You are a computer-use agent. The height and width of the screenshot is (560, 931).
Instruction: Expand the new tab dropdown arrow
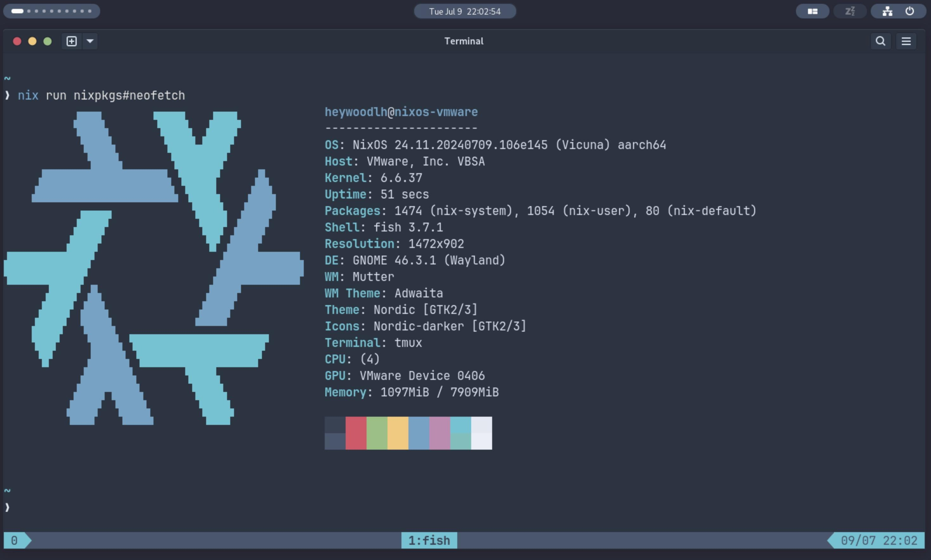[x=90, y=41]
